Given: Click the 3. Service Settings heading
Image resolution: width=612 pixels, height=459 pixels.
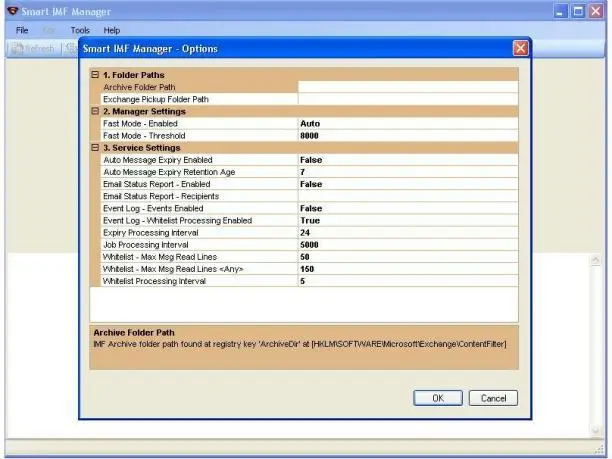Looking at the screenshot, I should coord(141,148).
